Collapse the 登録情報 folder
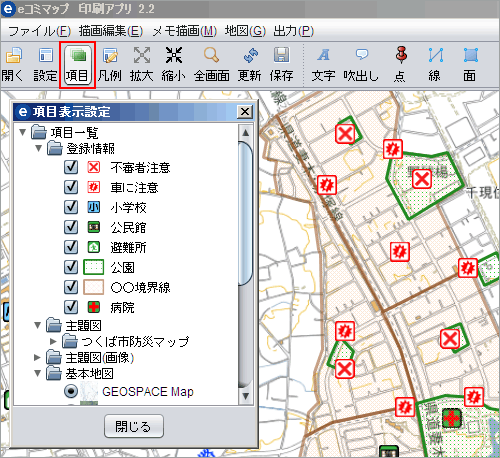This screenshot has width=500, height=458. click(x=38, y=149)
